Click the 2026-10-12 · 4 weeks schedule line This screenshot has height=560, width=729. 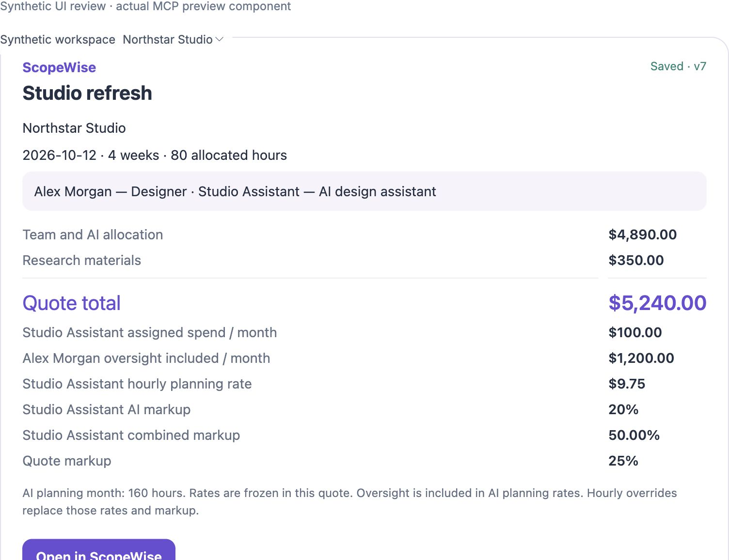pos(155,155)
